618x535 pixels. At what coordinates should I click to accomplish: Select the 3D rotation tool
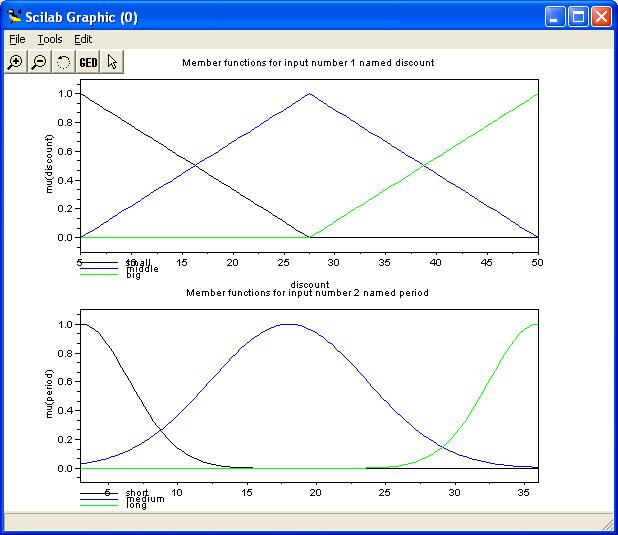[x=63, y=62]
